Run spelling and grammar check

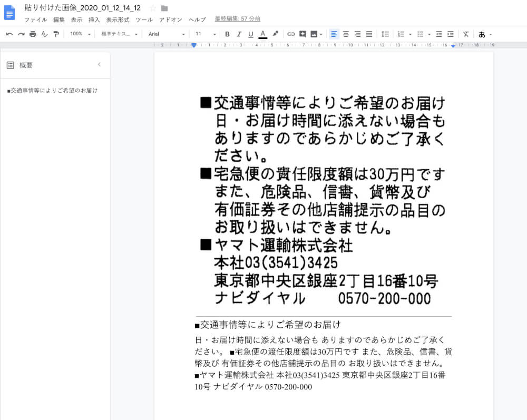point(44,34)
